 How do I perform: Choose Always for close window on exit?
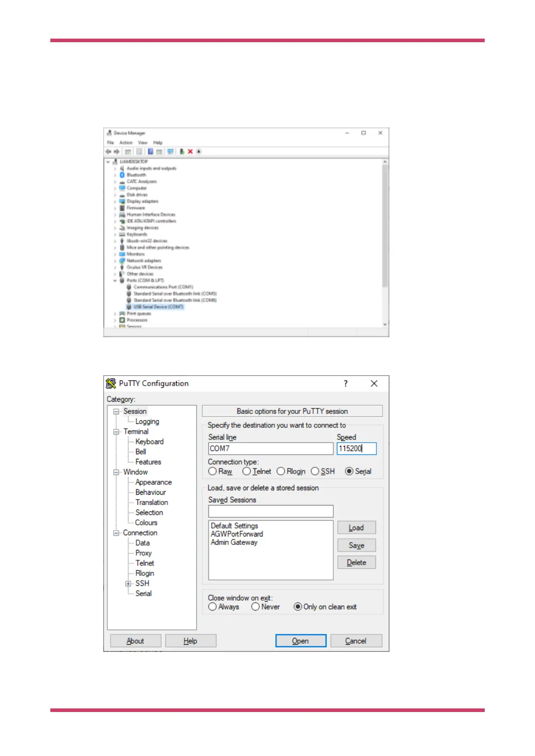pyautogui.click(x=212, y=607)
